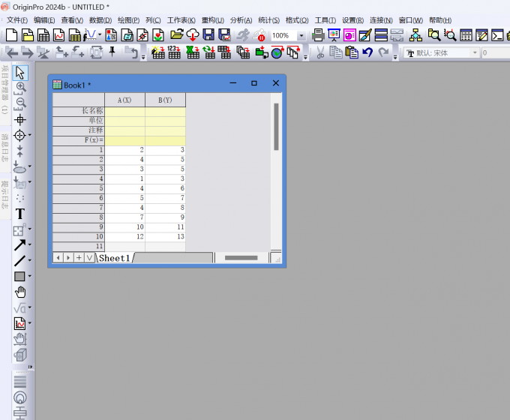
Task: Click the open project folder icon
Action: tap(176, 35)
